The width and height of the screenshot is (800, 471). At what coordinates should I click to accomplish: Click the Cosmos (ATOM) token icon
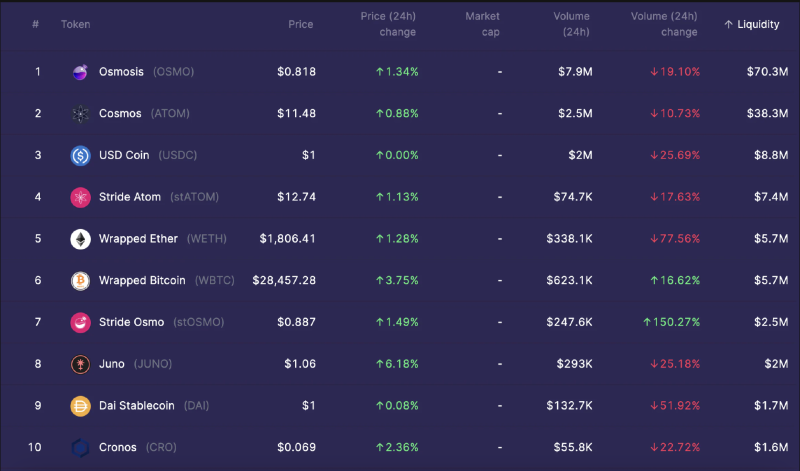[80, 114]
